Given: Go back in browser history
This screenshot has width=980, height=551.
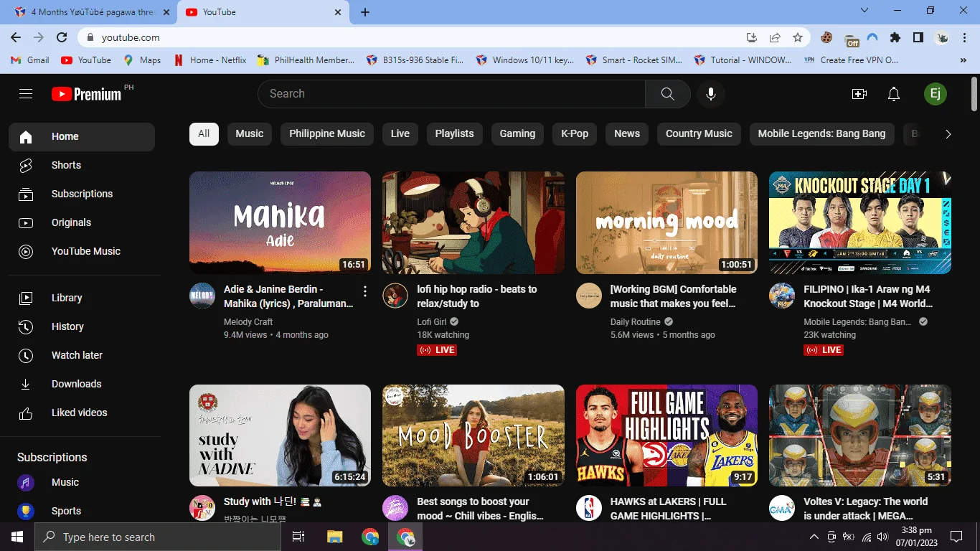Looking at the screenshot, I should click(16, 37).
